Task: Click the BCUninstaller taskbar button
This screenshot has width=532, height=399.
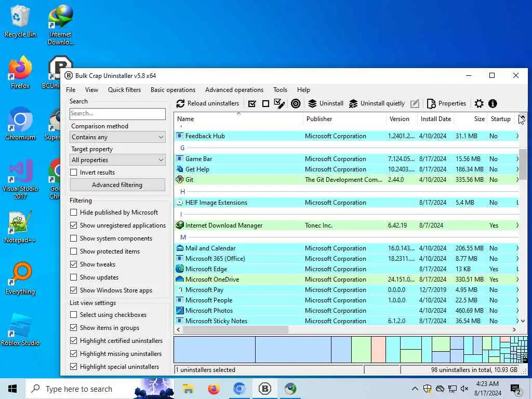Action: (x=264, y=389)
